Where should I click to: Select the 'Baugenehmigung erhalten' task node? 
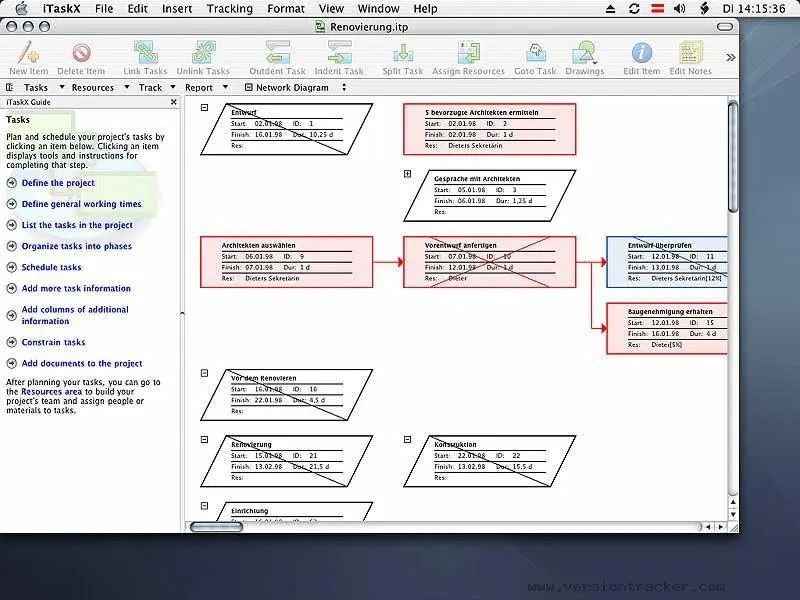click(x=667, y=328)
